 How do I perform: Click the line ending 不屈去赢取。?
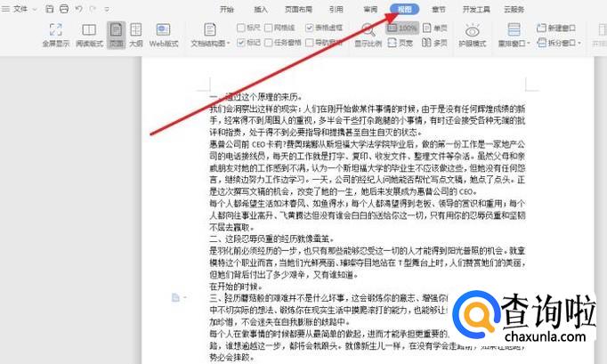click(x=232, y=227)
